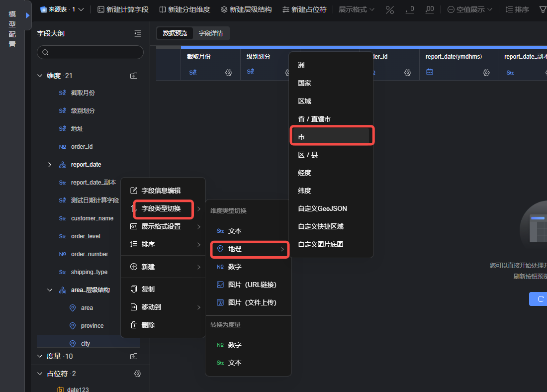The width and height of the screenshot is (547, 392).
Task: Click the collapse outline icon beside 字段大纲
Action: 138,33
